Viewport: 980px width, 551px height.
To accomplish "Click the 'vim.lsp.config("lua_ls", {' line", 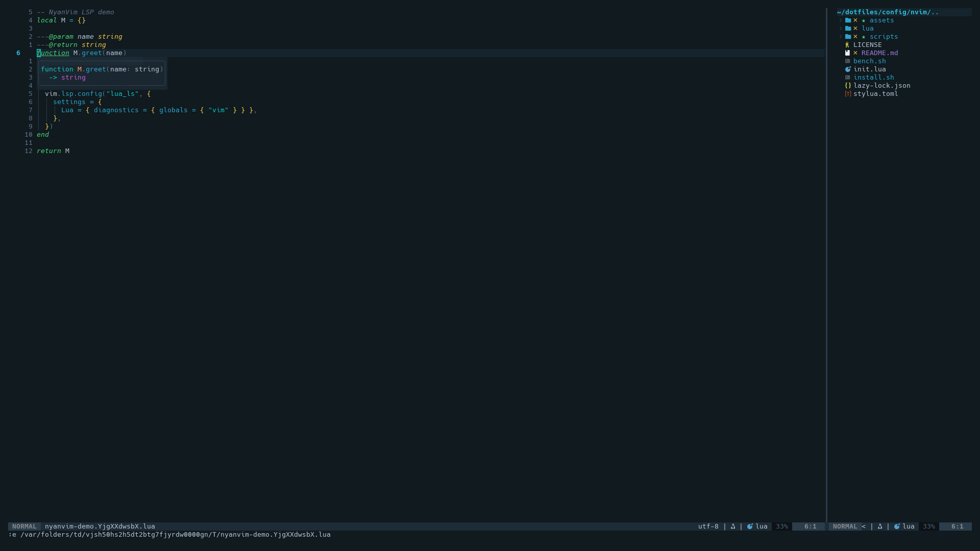I will (98, 94).
